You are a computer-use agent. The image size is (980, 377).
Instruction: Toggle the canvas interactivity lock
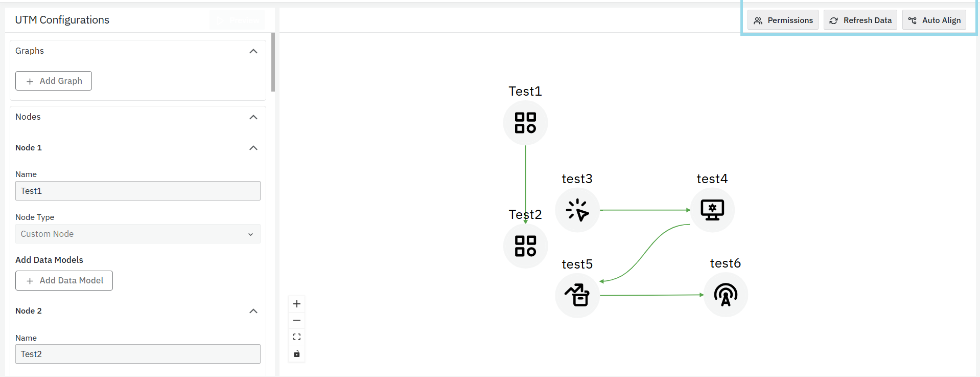click(297, 353)
